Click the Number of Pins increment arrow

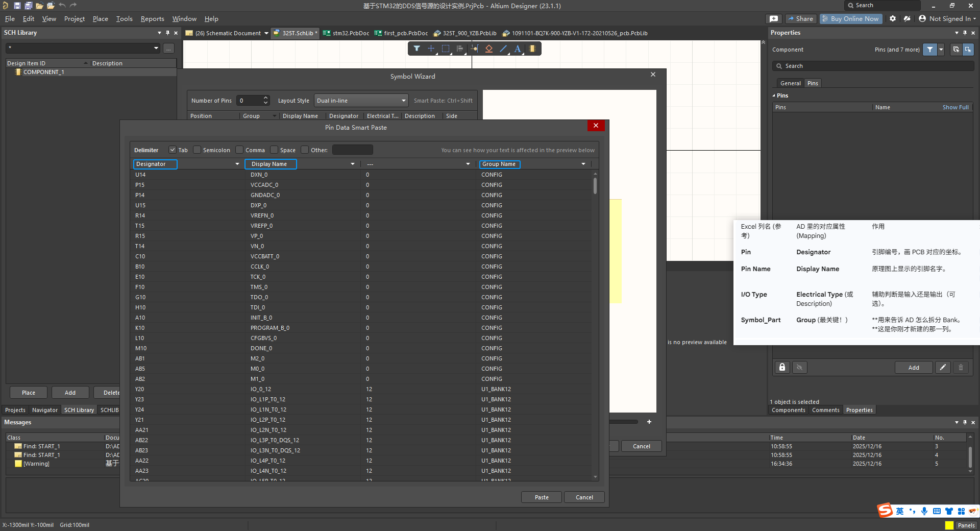(265, 98)
